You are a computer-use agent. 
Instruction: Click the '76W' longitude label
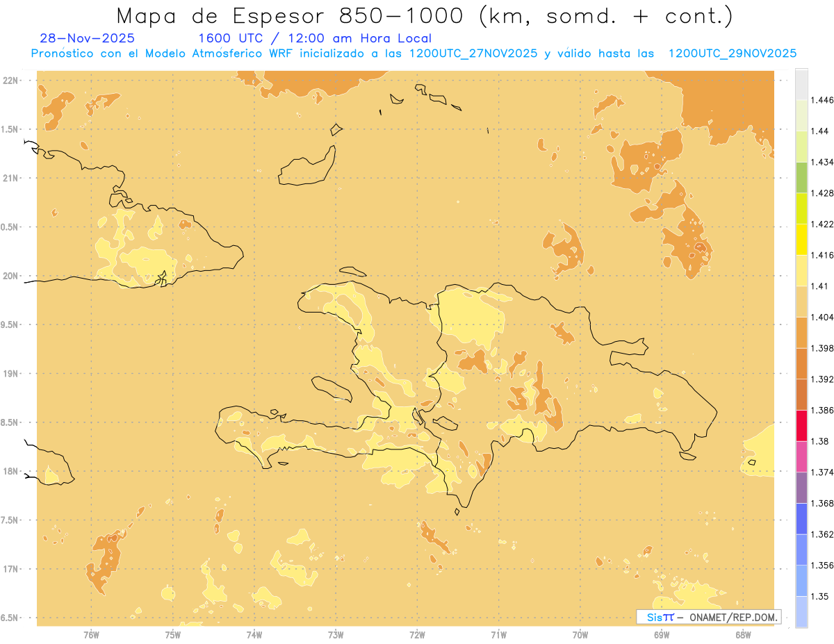pyautogui.click(x=91, y=635)
